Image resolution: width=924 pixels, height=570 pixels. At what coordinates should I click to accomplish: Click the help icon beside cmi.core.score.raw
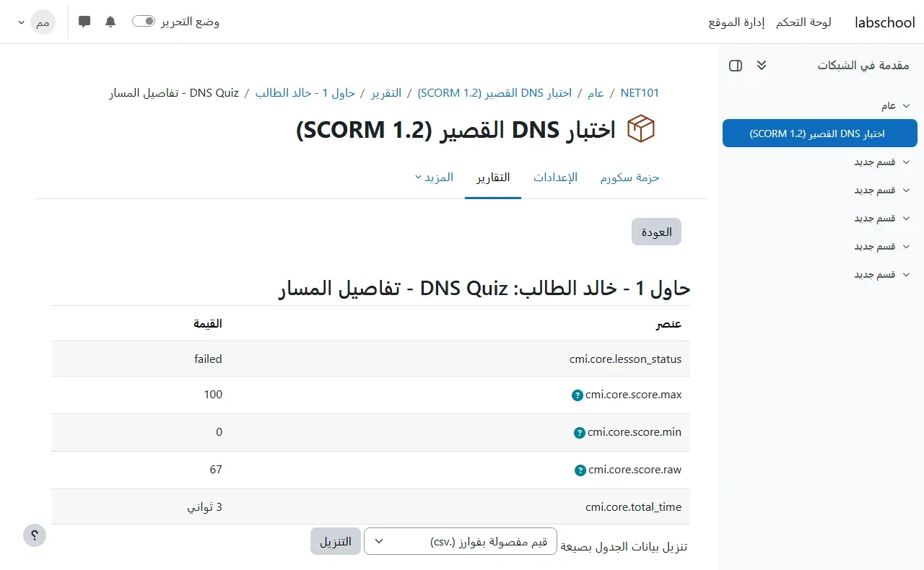(x=580, y=470)
